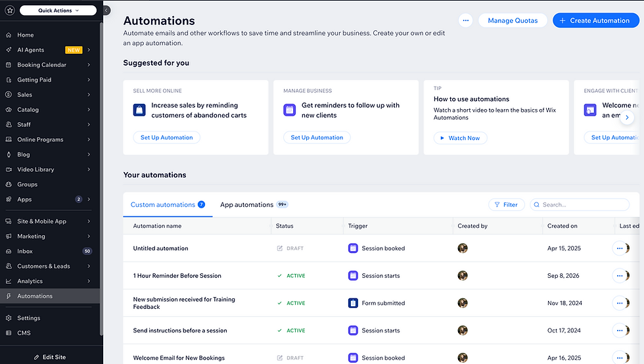Open Welcome Email for New Bookings automation
The width and height of the screenshot is (644, 364).
coord(179,358)
